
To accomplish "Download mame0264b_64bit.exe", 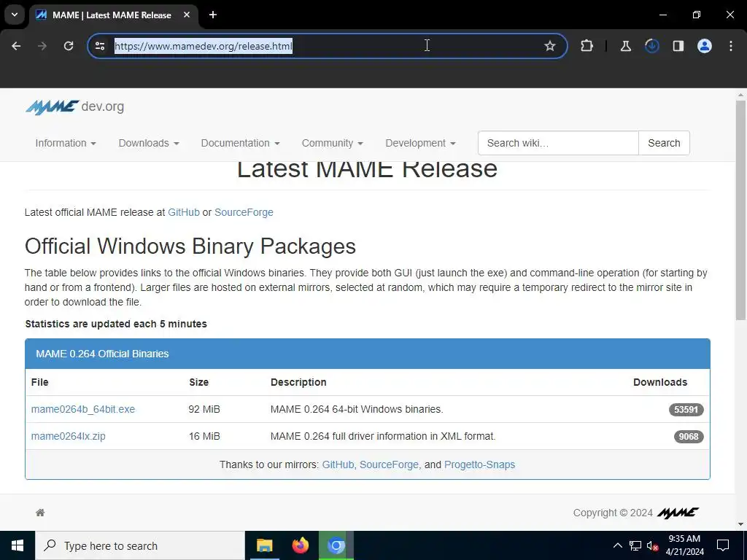I will click(83, 409).
